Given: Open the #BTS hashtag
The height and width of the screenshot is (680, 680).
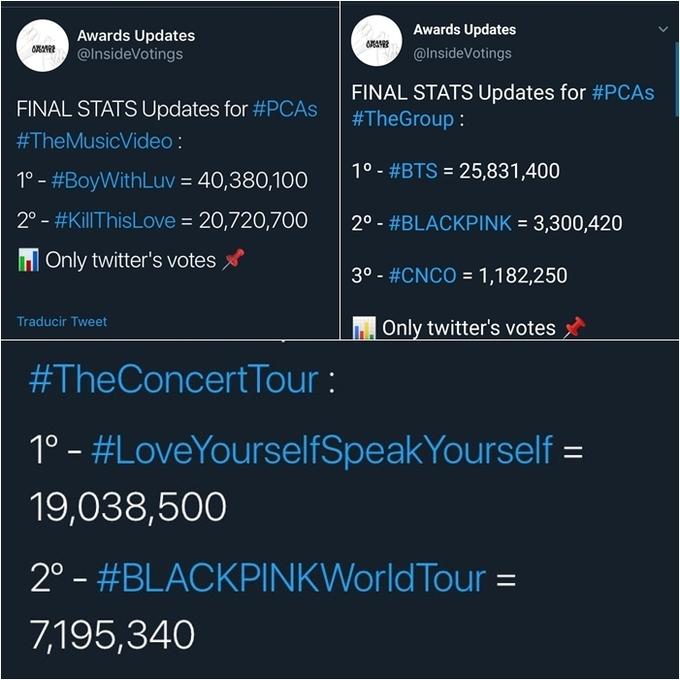Looking at the screenshot, I should tap(413, 171).
